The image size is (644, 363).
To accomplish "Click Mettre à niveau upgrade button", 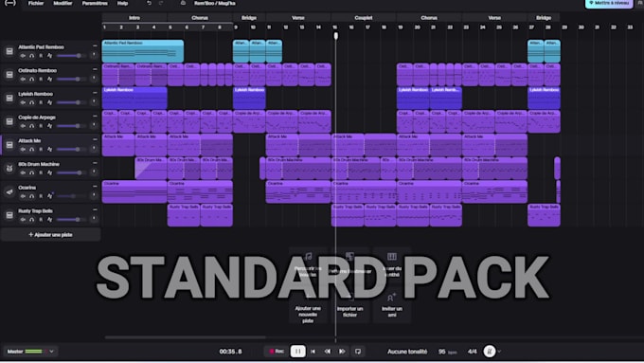I will click(609, 3).
